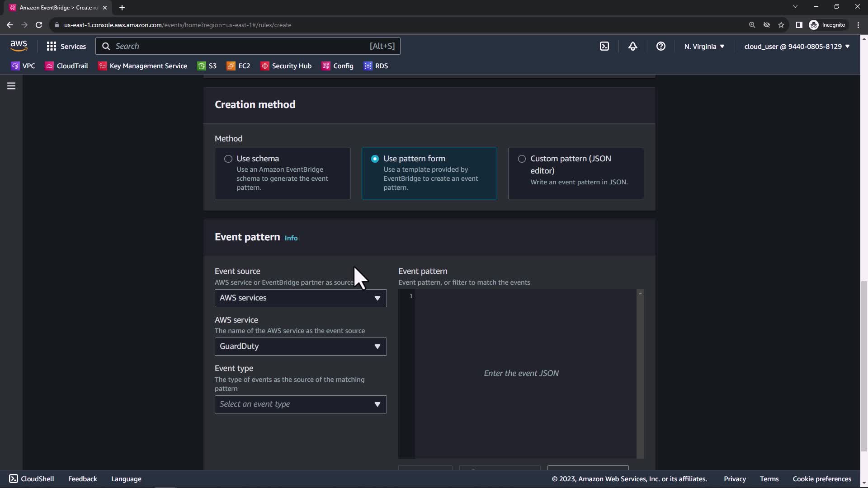Open the cloud_user account menu
868x488 pixels.
[797, 46]
